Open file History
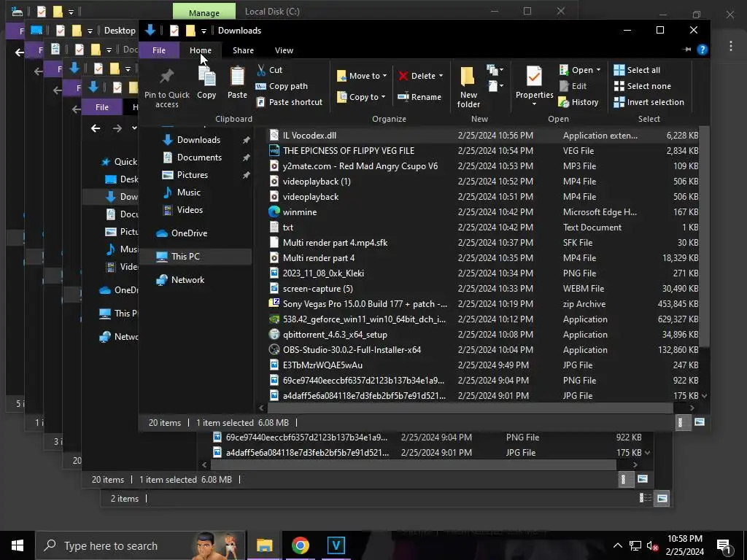Image resolution: width=747 pixels, height=560 pixels. [x=578, y=102]
